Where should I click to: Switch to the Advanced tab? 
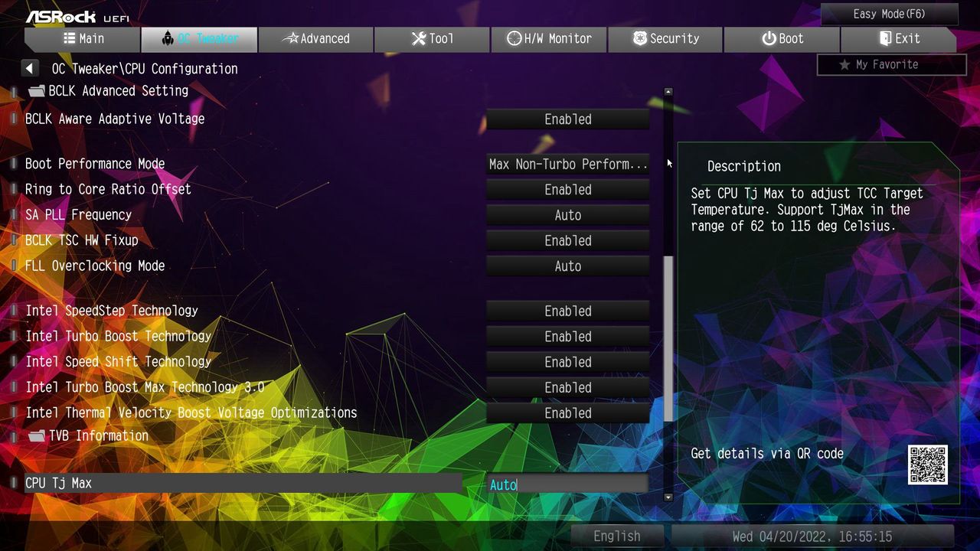316,39
